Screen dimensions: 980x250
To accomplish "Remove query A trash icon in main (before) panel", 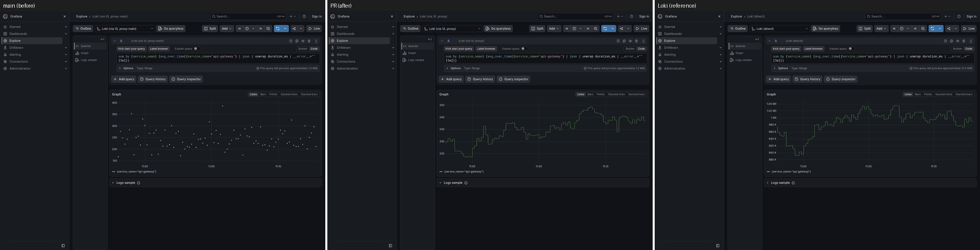I will coord(309,41).
